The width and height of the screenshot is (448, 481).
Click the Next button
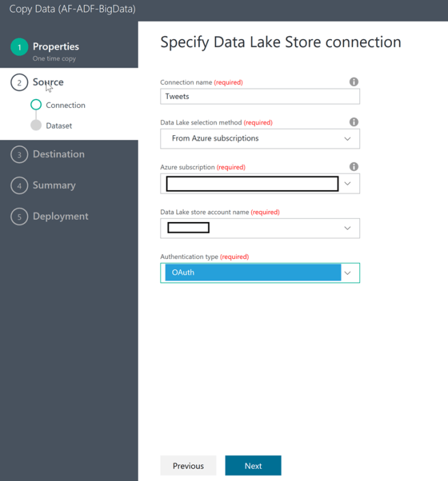coord(253,466)
